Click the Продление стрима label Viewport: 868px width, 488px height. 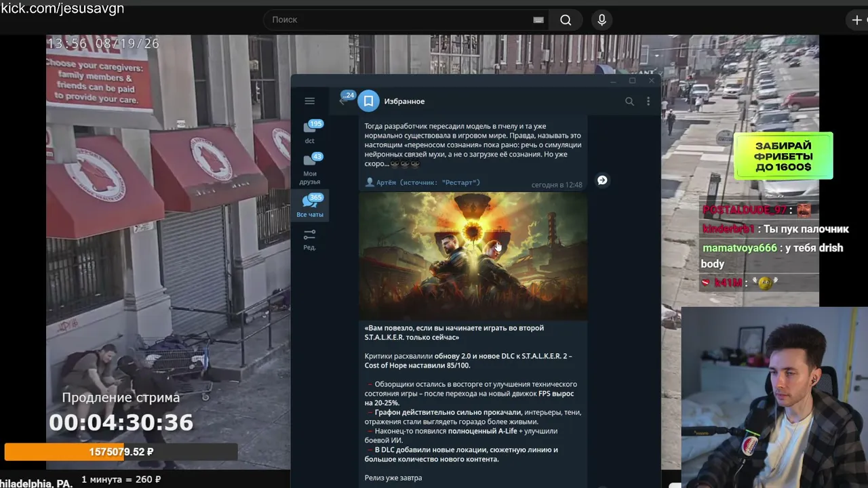point(121,398)
